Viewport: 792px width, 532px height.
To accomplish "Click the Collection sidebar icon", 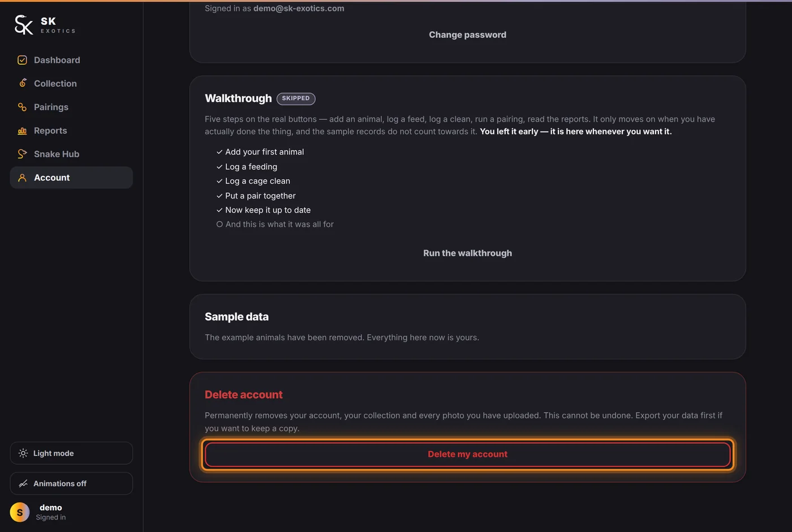I will (x=22, y=83).
